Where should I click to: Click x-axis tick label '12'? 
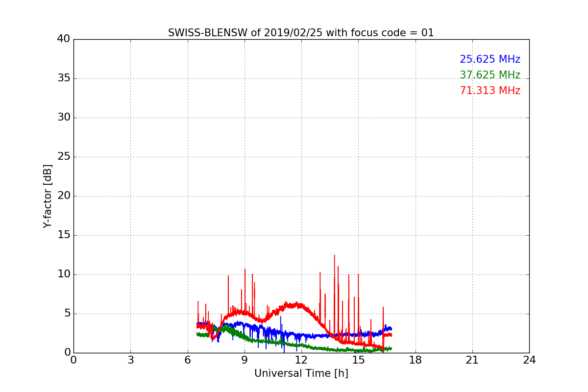click(301, 360)
